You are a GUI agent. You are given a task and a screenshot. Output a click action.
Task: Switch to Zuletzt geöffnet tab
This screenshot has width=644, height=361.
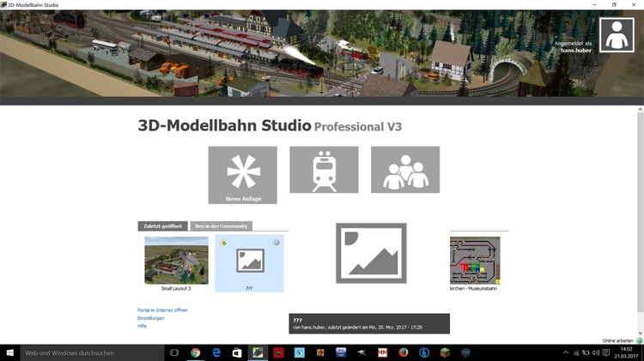point(162,226)
